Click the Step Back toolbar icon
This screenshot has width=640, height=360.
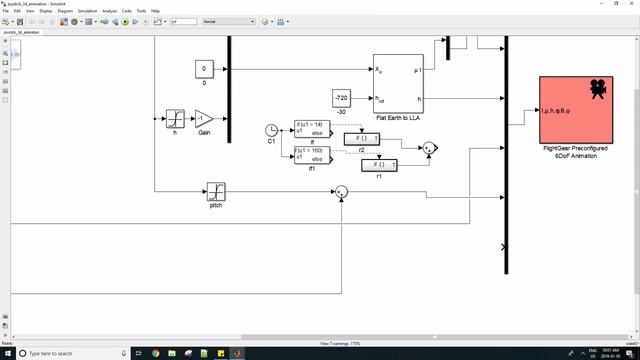pos(115,22)
